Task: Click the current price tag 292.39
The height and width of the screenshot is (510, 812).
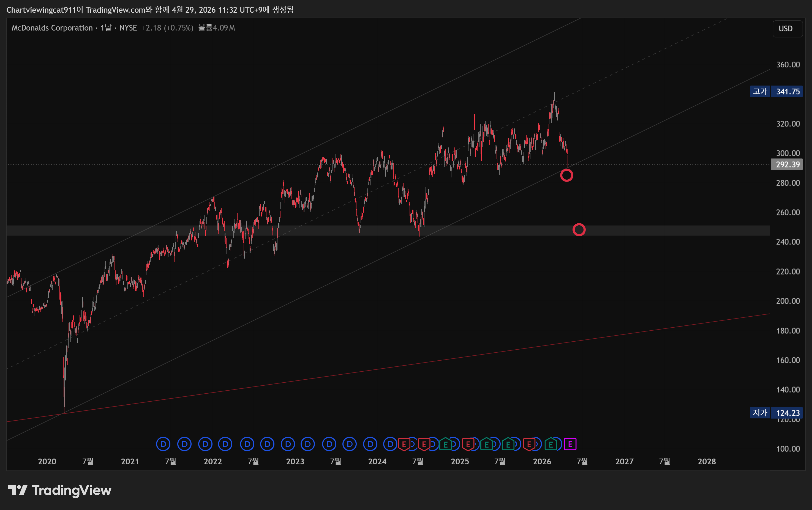Action: pos(788,164)
